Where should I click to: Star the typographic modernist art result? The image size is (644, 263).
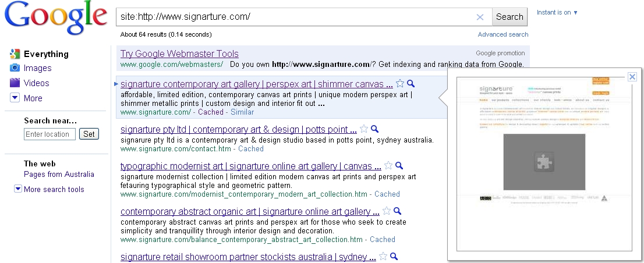click(x=388, y=166)
